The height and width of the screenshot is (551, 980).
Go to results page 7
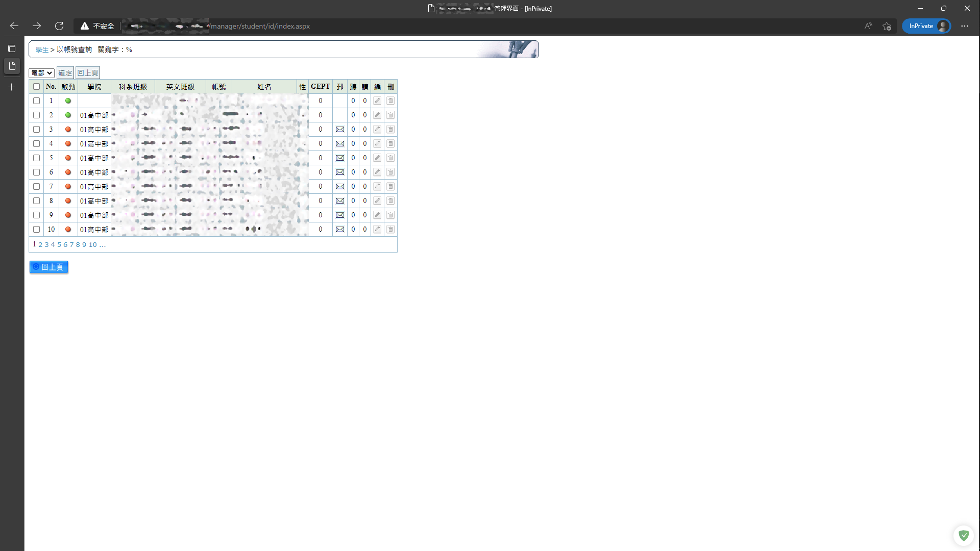pyautogui.click(x=71, y=245)
